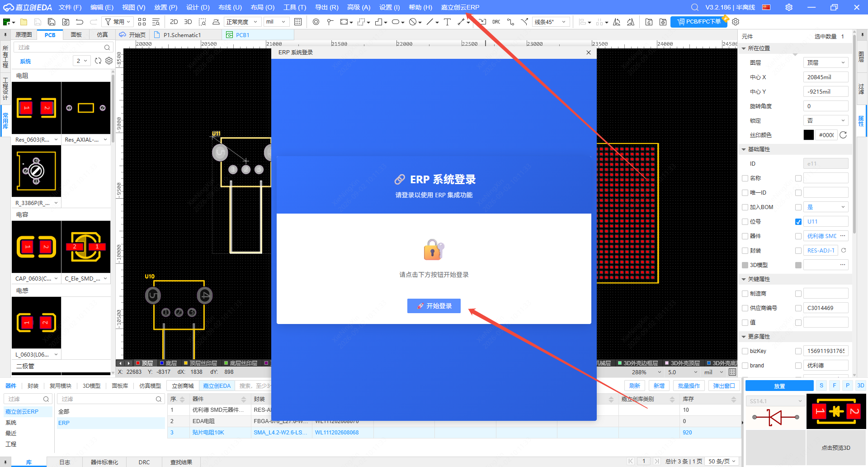Image resolution: width=868 pixels, height=467 pixels.
Task: Select the blue 底层 layer tab
Action: [x=169, y=363]
